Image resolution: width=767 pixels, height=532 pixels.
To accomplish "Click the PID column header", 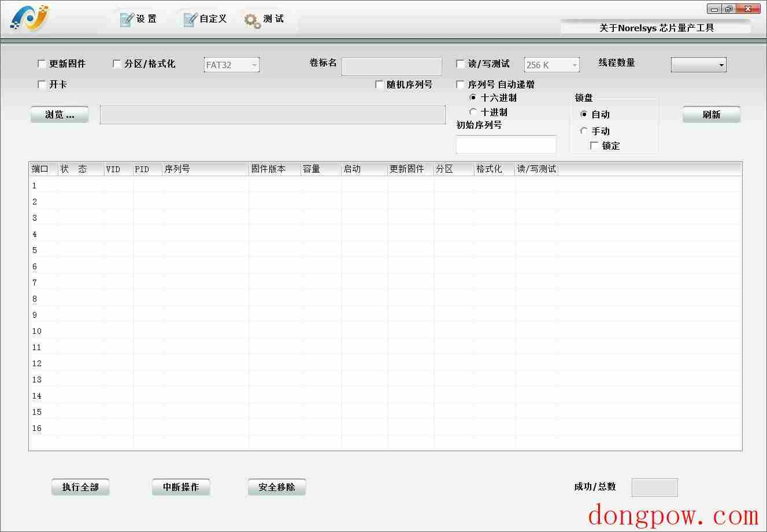I will [x=147, y=169].
